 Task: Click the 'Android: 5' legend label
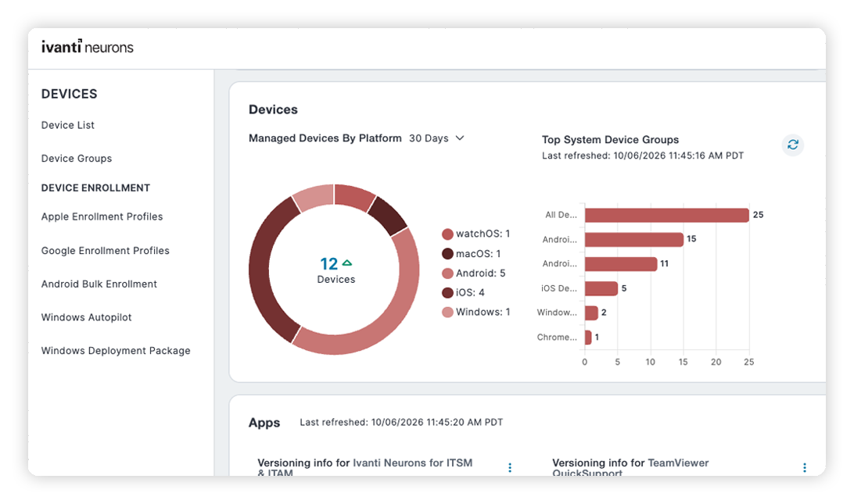pyautogui.click(x=480, y=273)
